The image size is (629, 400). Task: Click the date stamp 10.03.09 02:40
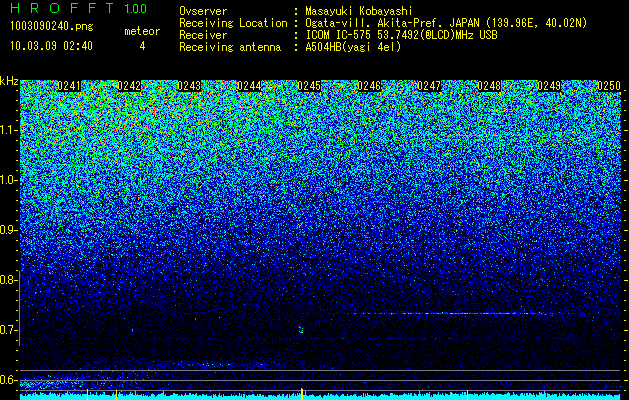(x=51, y=46)
